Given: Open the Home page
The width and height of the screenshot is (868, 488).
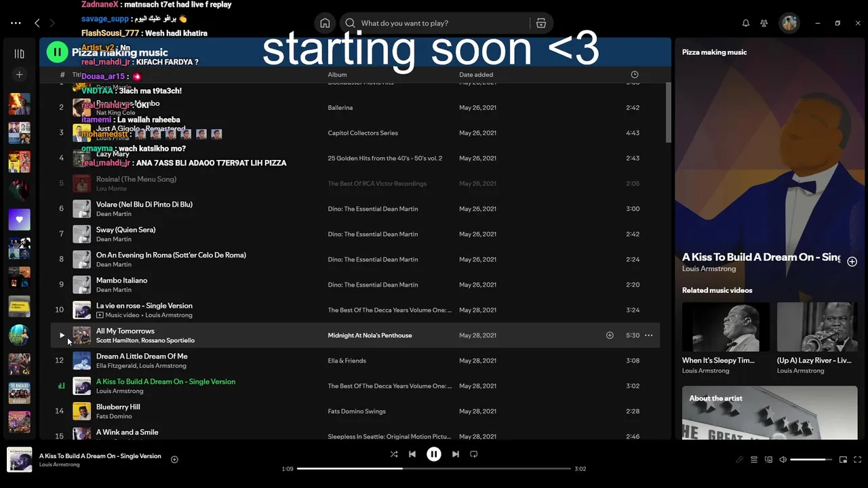Looking at the screenshot, I should [x=325, y=23].
